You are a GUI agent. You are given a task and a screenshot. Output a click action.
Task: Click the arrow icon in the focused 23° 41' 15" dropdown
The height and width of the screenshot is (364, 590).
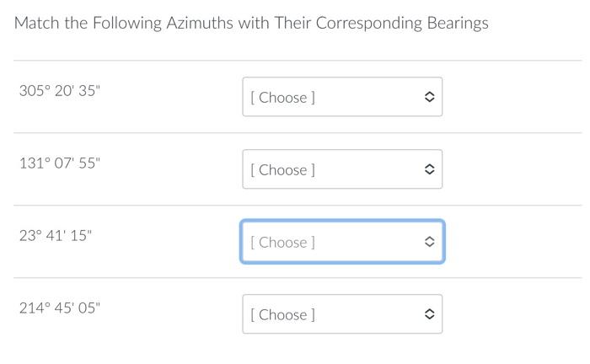coord(428,243)
